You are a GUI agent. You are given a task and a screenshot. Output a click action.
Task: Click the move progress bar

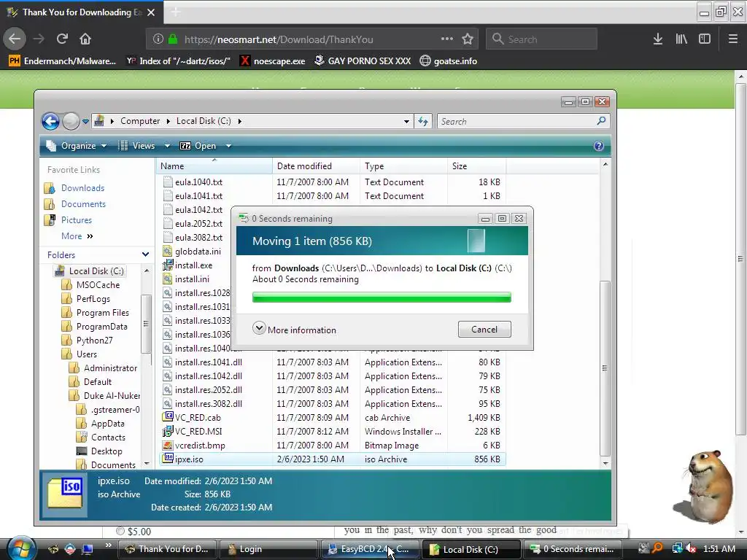tap(382, 297)
